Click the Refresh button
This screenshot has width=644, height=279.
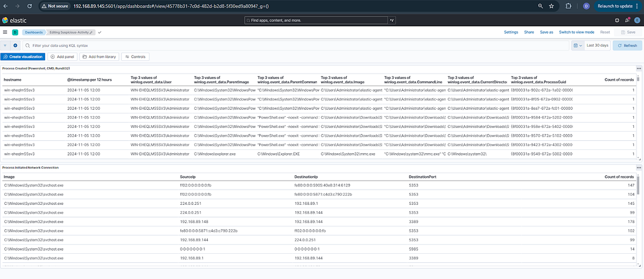coord(627,46)
